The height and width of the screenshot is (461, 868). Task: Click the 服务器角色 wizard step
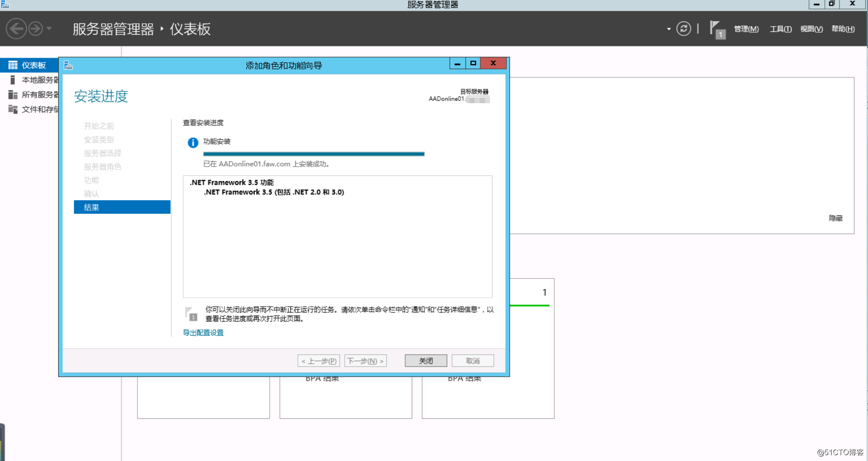[x=103, y=166]
